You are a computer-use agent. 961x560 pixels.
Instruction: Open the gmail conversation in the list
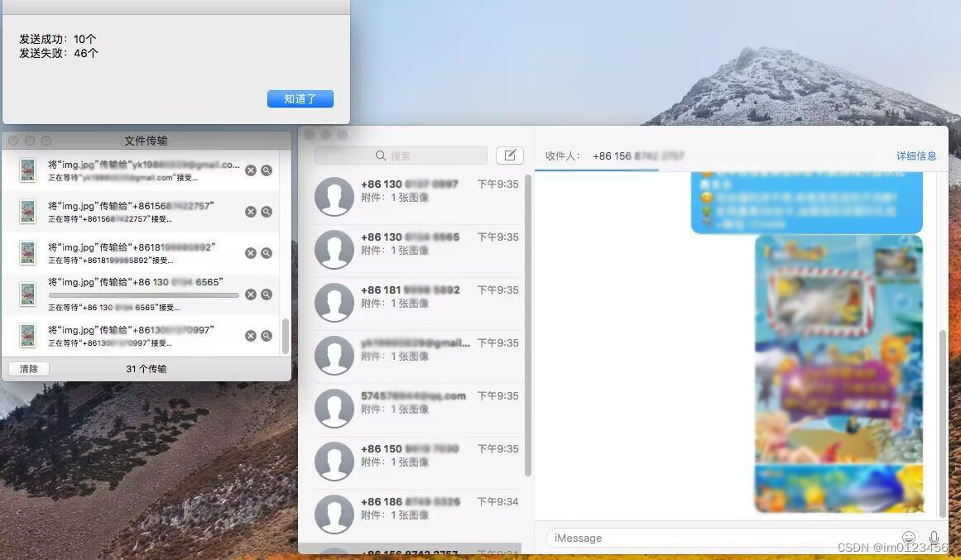[x=416, y=356]
